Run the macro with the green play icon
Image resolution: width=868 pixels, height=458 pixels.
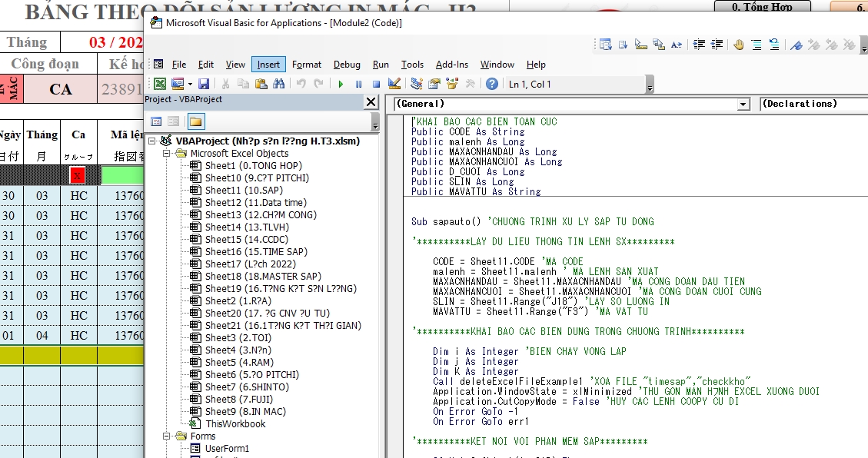[x=341, y=84]
